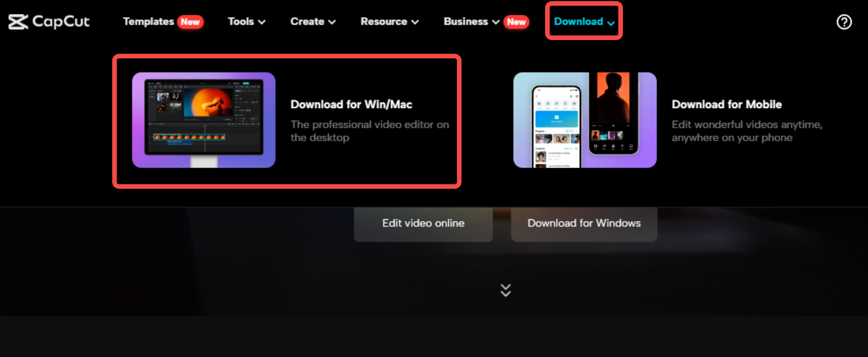Viewport: 868px width, 357px height.
Task: Click the desktop editor monitor thumbnail
Action: click(x=204, y=120)
